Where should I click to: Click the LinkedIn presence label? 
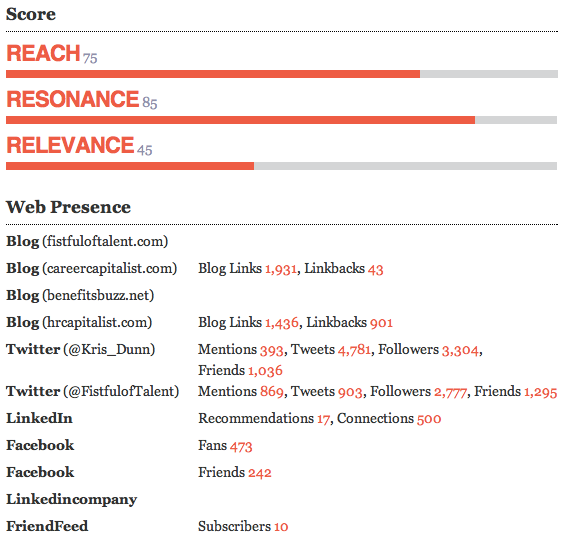[x=39, y=418]
